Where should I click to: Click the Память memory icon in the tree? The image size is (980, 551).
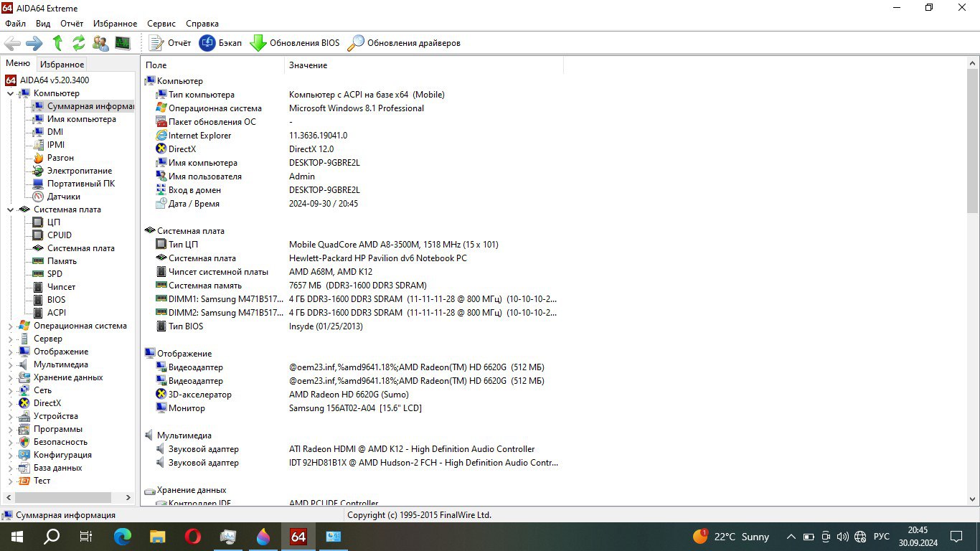38,261
